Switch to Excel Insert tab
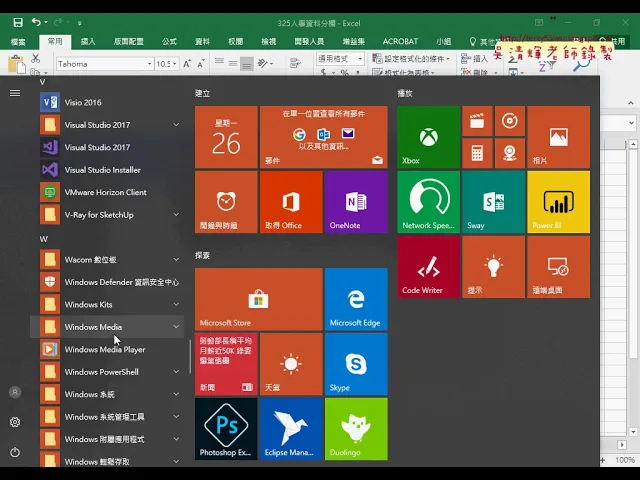The image size is (640, 480). pos(88,42)
